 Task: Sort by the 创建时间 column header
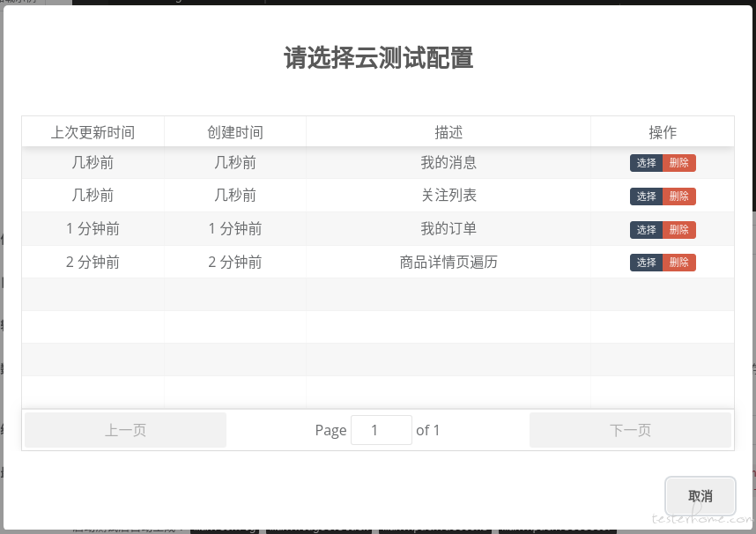point(235,132)
